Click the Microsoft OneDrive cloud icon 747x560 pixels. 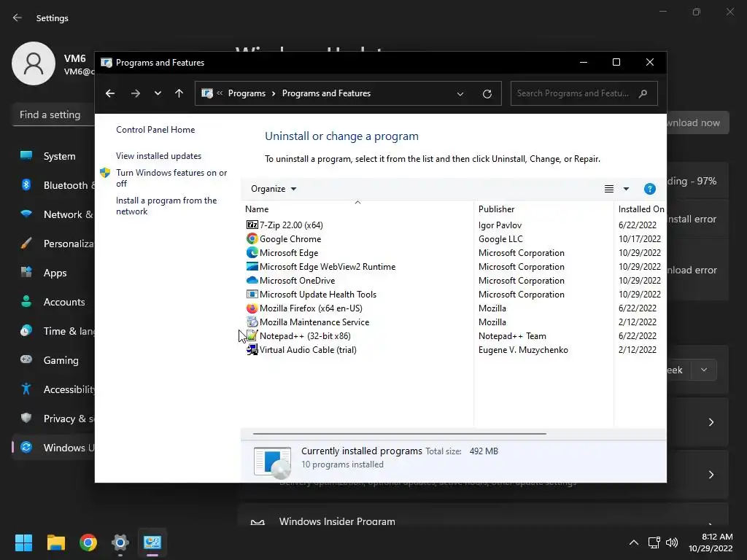252,280
